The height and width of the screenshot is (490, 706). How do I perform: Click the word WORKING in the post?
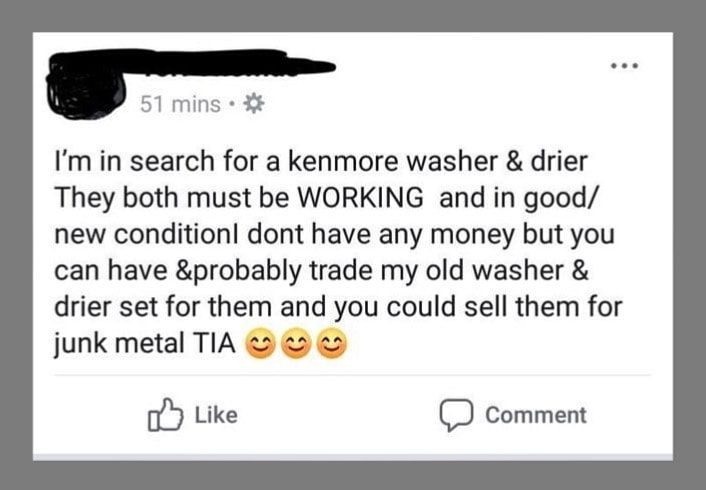tap(361, 198)
